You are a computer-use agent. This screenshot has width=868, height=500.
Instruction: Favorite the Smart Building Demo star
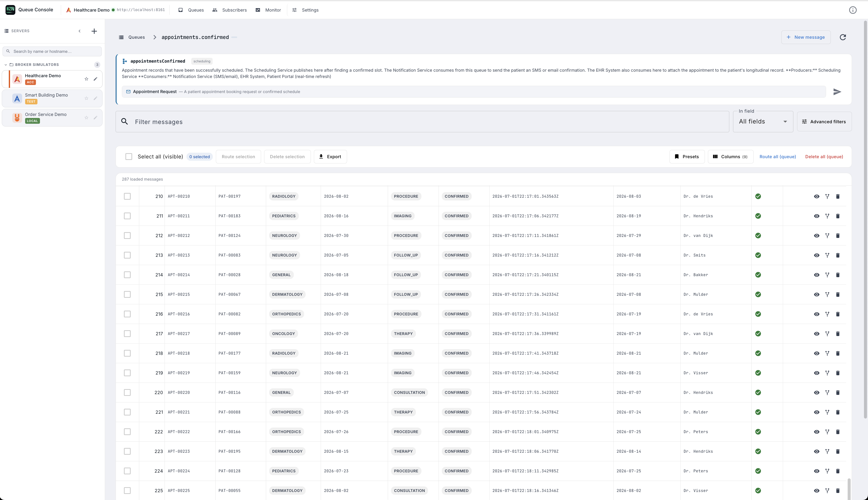(86, 98)
